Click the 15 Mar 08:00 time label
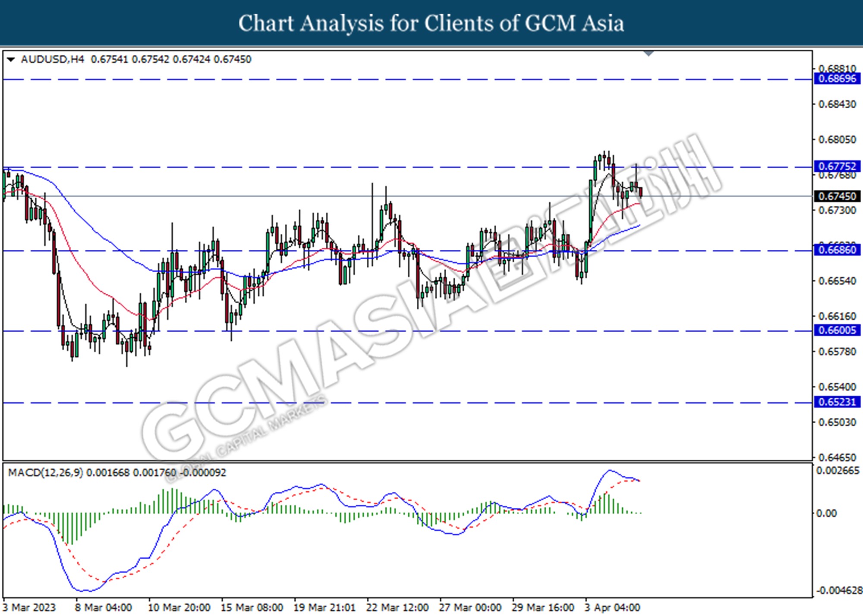 click(252, 607)
